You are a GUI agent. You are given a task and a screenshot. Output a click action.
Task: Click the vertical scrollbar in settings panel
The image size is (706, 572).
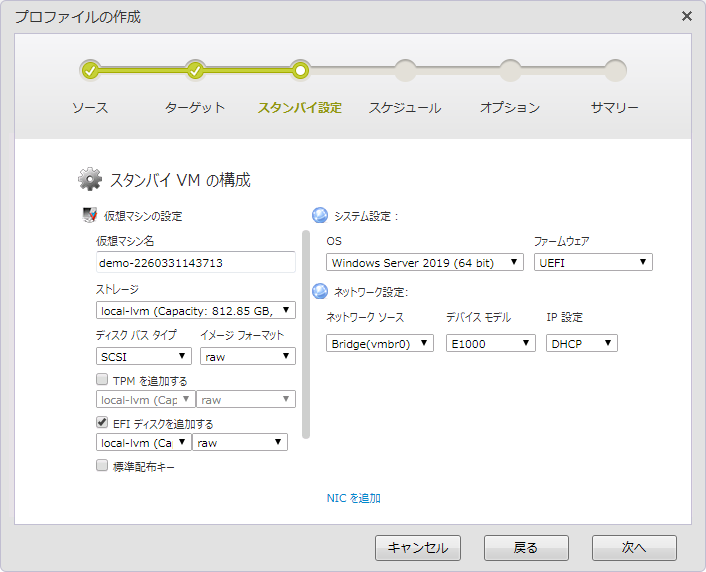[x=306, y=335]
